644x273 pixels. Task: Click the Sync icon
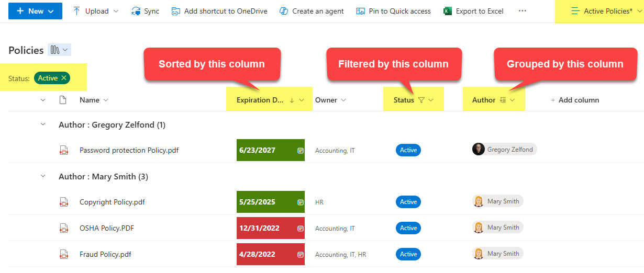136,11
